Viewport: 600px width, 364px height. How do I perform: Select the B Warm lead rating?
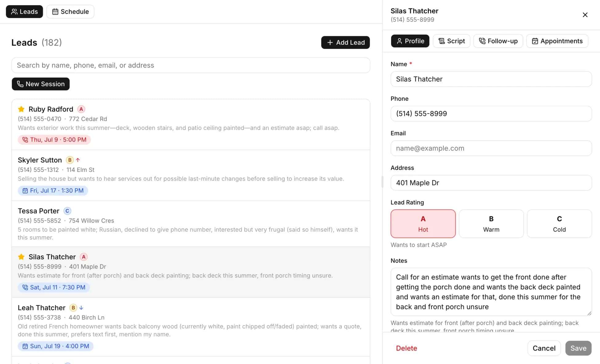(x=491, y=224)
